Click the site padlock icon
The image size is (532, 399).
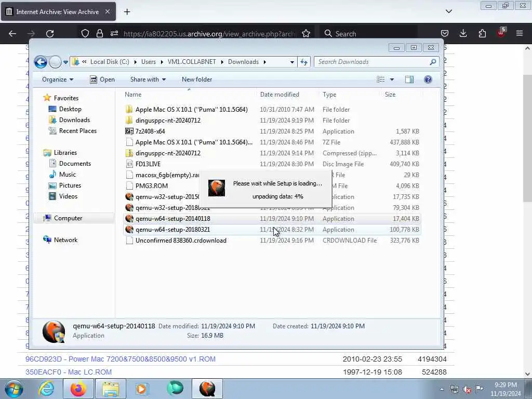pos(99,33)
